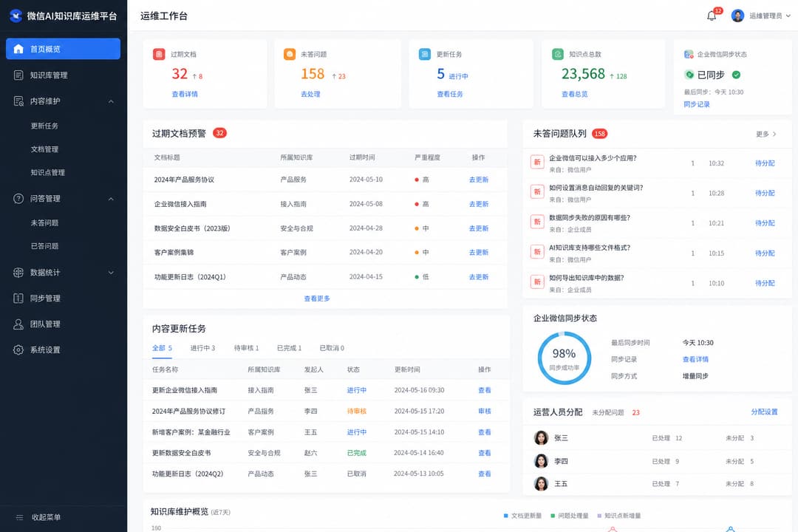Click the 同步记录 link

(697, 104)
